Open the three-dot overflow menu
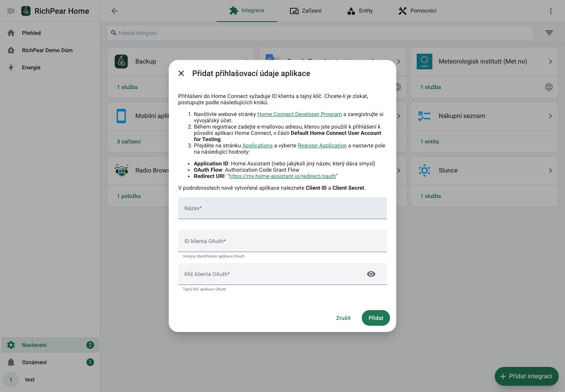The image size is (565, 392). (551, 11)
